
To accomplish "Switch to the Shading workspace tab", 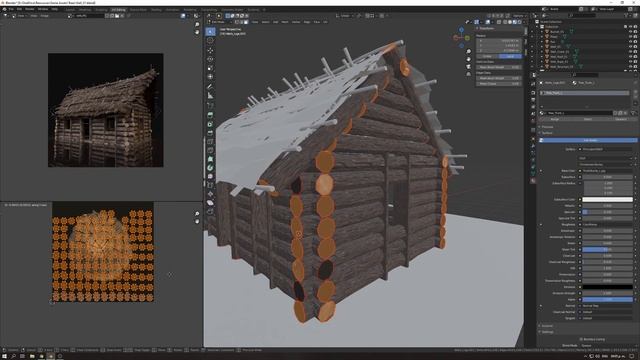I will click(156, 9).
